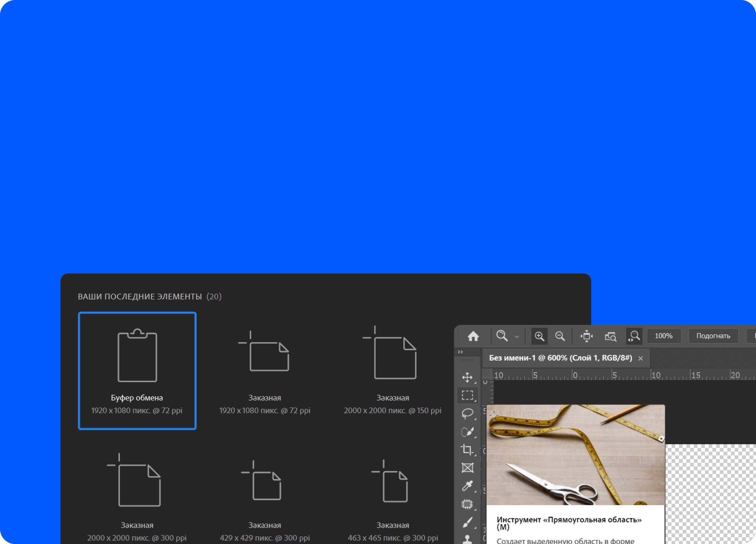Image resolution: width=756 pixels, height=544 pixels.
Task: Select the Rectangular Marquee tool
Action: (x=467, y=395)
